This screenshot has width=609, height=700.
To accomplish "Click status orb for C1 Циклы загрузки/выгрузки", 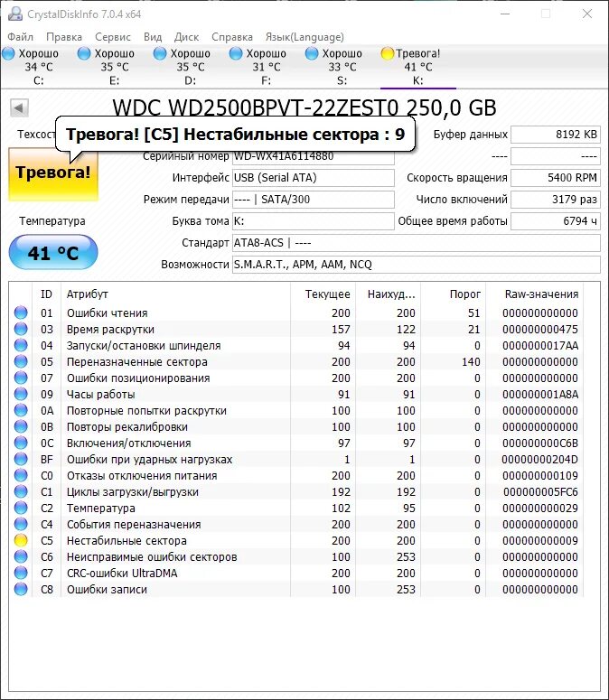I will point(21,491).
